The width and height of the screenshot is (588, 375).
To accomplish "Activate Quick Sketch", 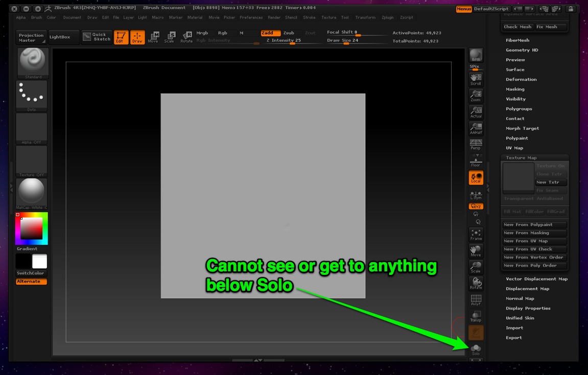I will pyautogui.click(x=97, y=37).
